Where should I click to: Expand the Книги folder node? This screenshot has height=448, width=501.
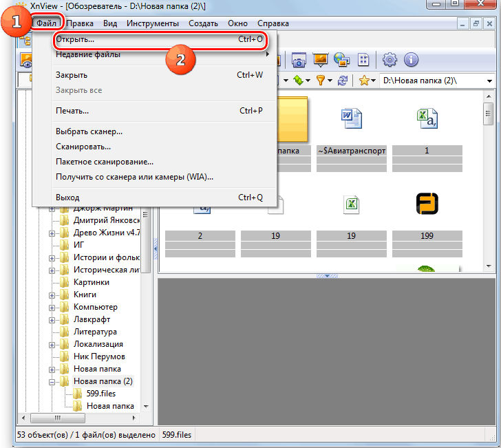click(52, 295)
